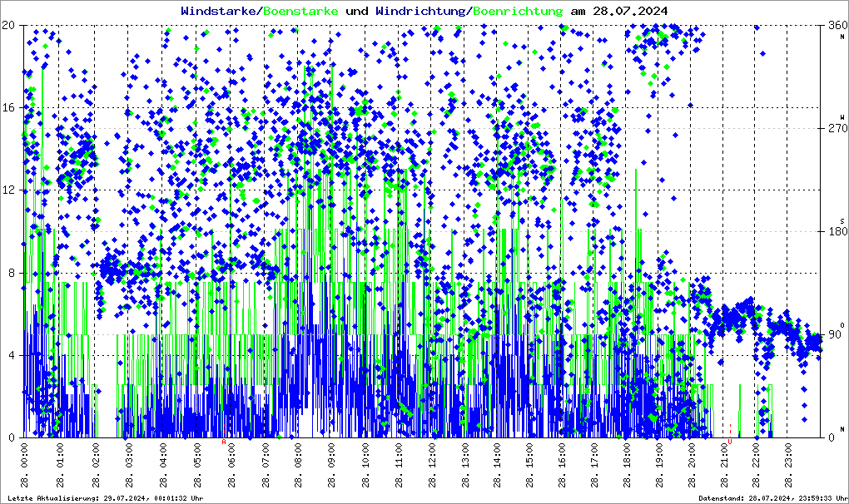
Task: Click the red A sunrise marker
Action: pyautogui.click(x=224, y=442)
